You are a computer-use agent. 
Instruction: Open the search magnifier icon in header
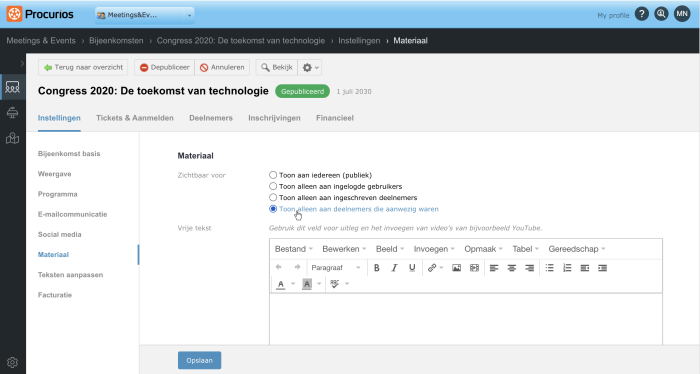[x=661, y=14]
